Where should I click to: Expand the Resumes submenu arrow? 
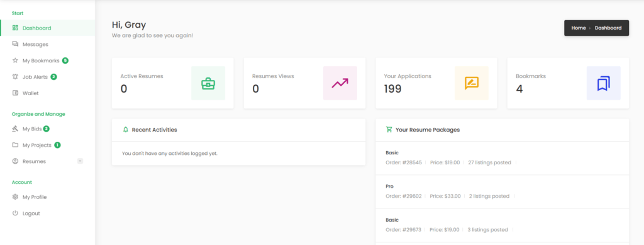pos(80,161)
